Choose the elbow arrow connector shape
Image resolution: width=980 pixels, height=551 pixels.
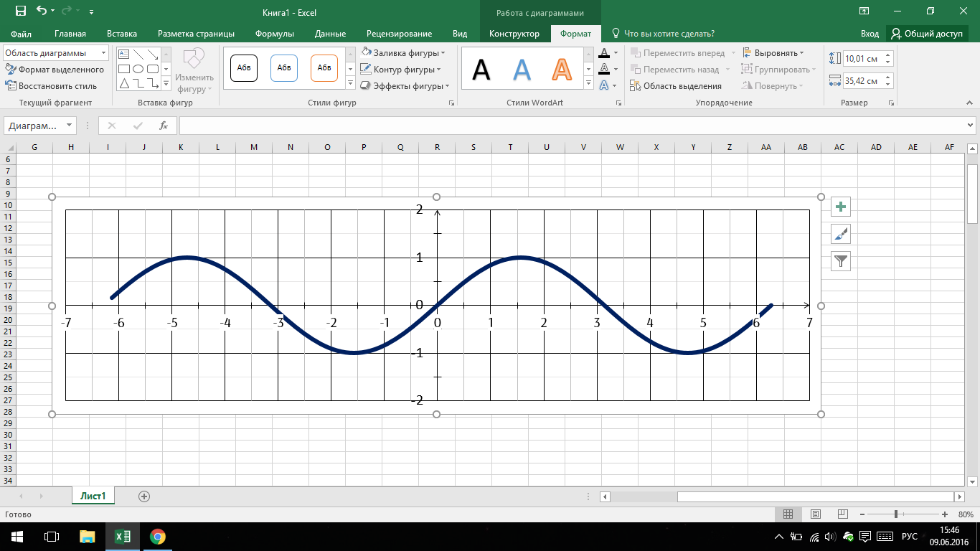pyautogui.click(x=152, y=83)
